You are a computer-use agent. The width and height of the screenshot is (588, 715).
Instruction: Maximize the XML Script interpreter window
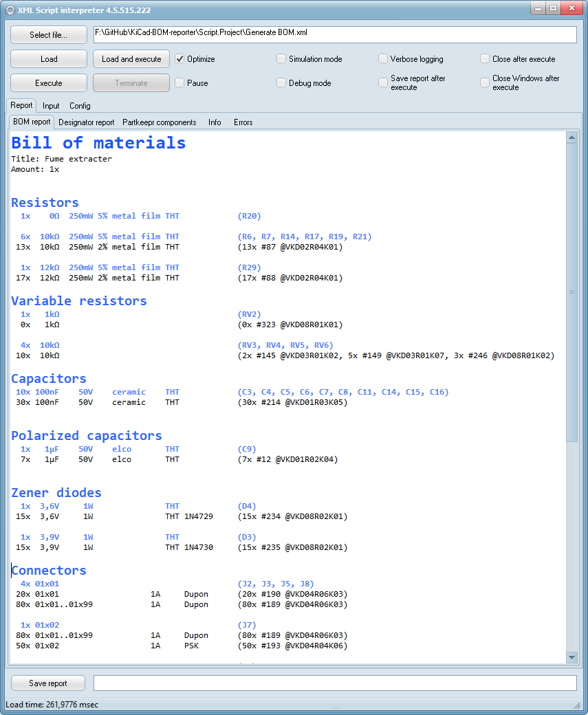(554, 8)
